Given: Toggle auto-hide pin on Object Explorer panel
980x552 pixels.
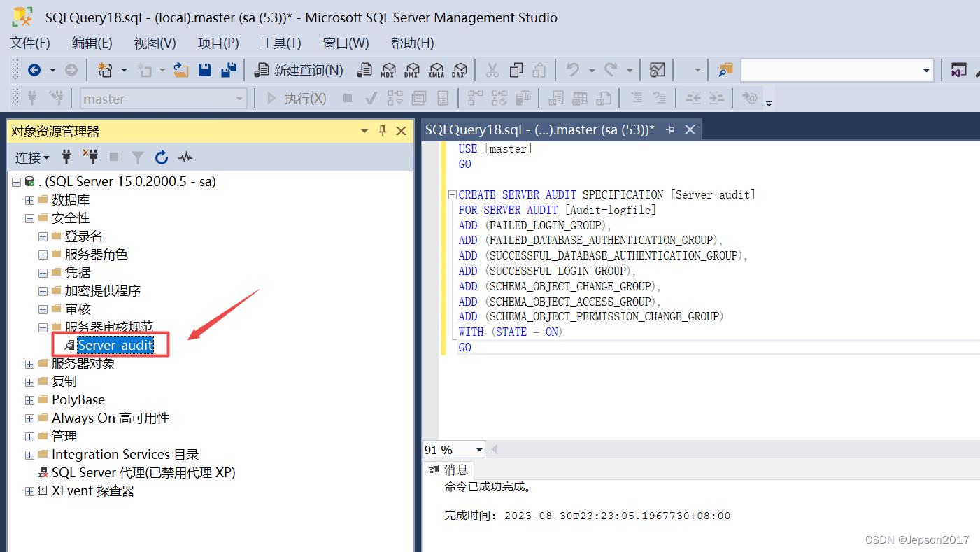Looking at the screenshot, I should pyautogui.click(x=383, y=131).
